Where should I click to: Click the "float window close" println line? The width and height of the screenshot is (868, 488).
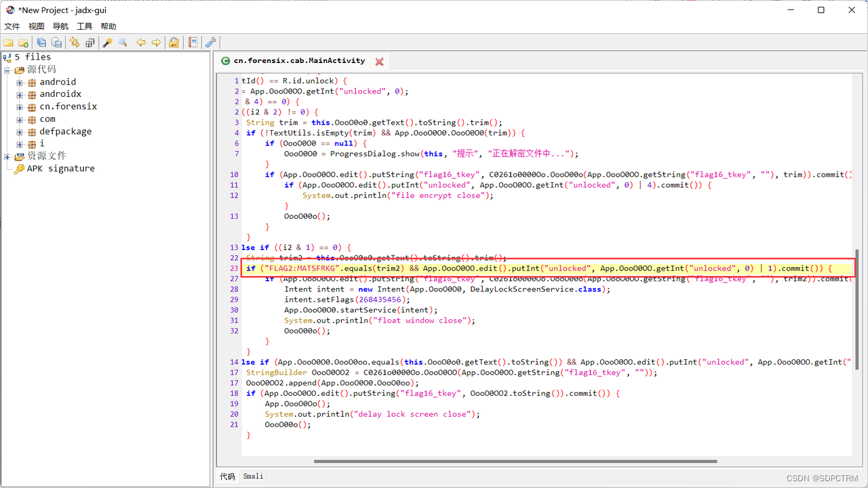pos(380,321)
